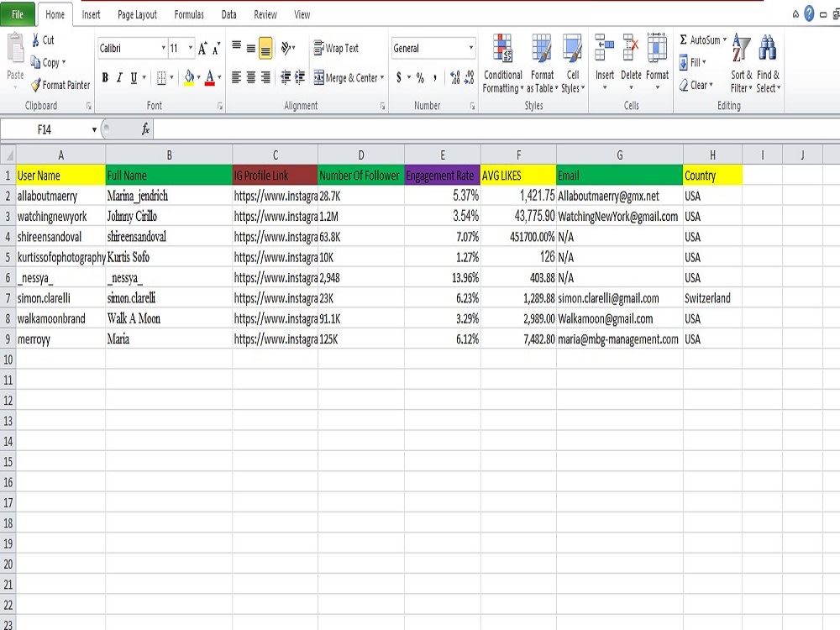Toggle Bold formatting
840x630 pixels.
click(x=105, y=78)
